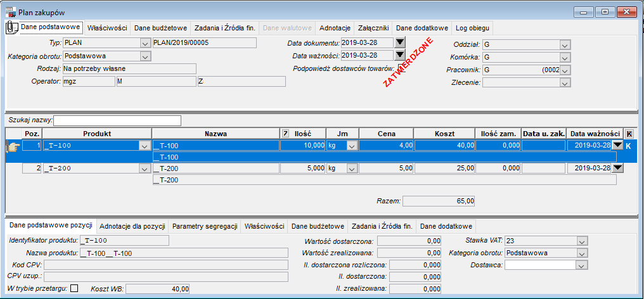Click the column 7 filter icon beside Ilość
The image size is (644, 299).
click(285, 133)
